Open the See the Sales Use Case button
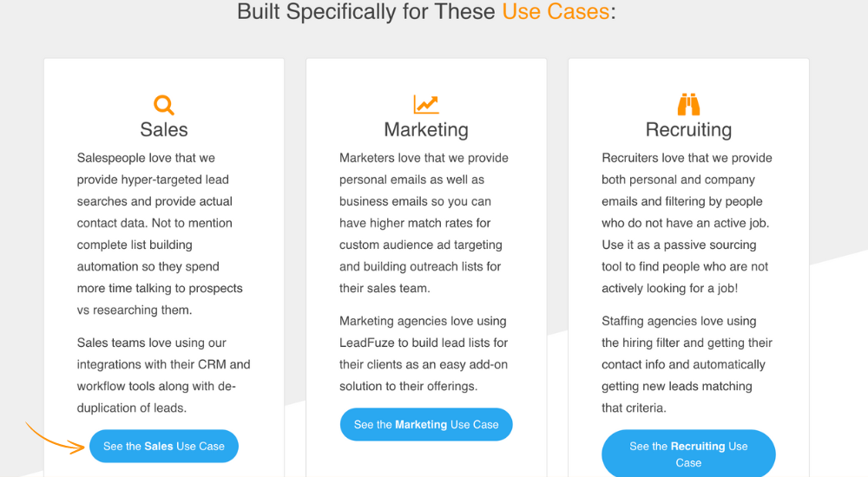The width and height of the screenshot is (868, 477). point(164,446)
